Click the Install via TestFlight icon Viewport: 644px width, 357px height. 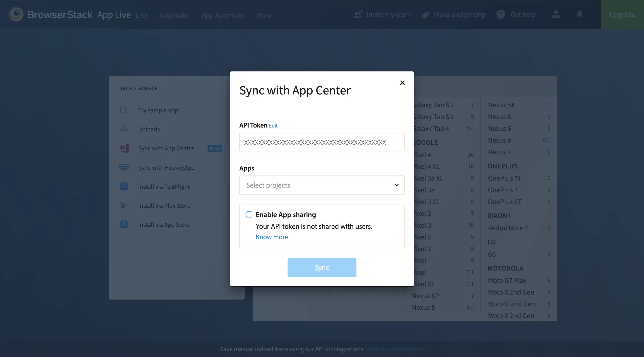click(x=124, y=186)
